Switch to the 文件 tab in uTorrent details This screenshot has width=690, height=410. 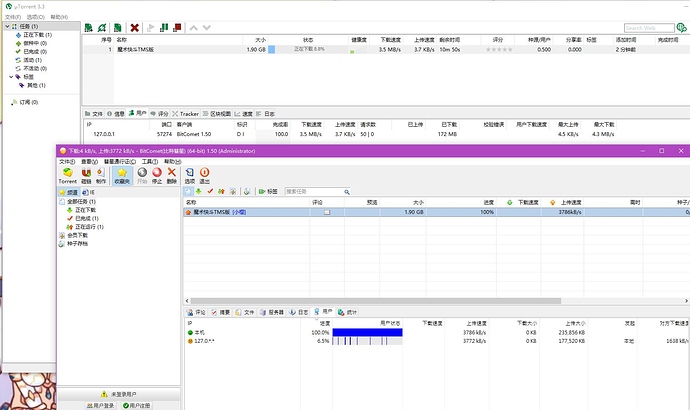93,113
